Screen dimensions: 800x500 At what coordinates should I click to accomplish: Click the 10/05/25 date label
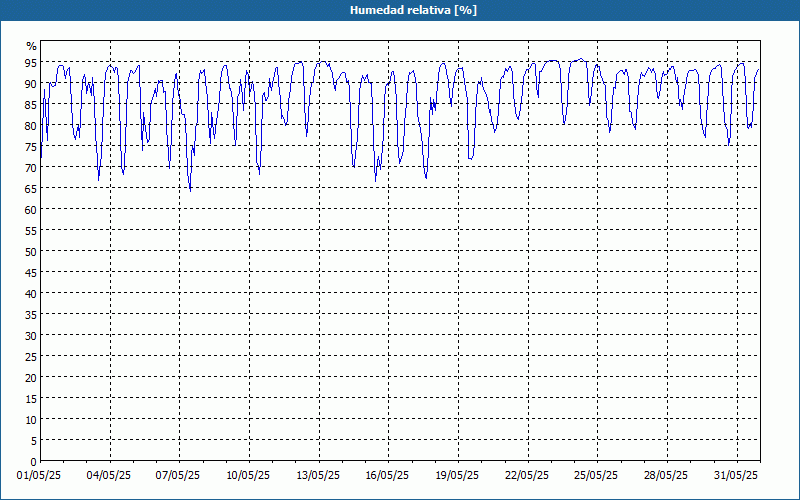(248, 476)
